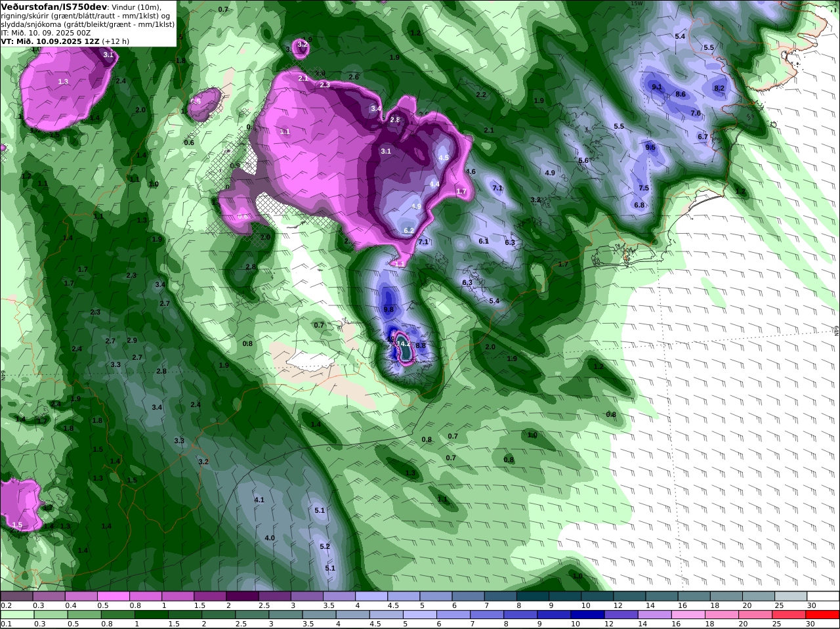Viewport: 840px width, 629px height.
Task: Select the VT: Mið. 10.09.2025 12Z line
Action: (50, 41)
